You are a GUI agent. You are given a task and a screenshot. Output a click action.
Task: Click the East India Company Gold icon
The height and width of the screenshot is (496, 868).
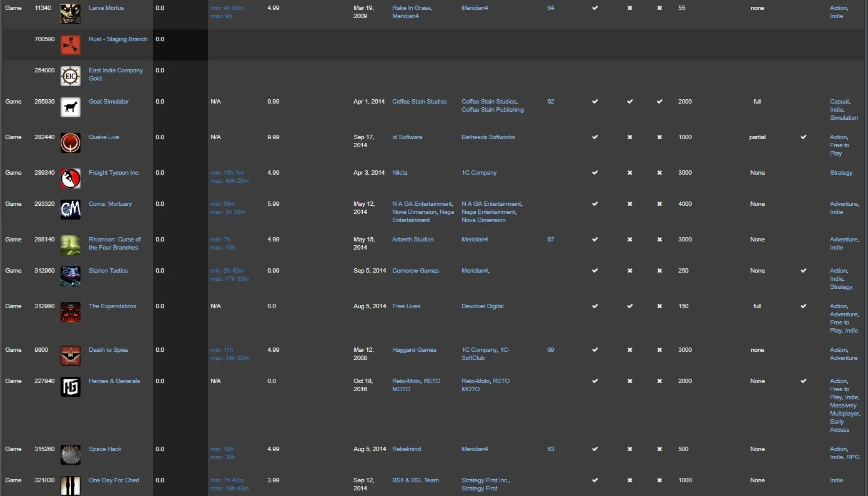click(71, 76)
